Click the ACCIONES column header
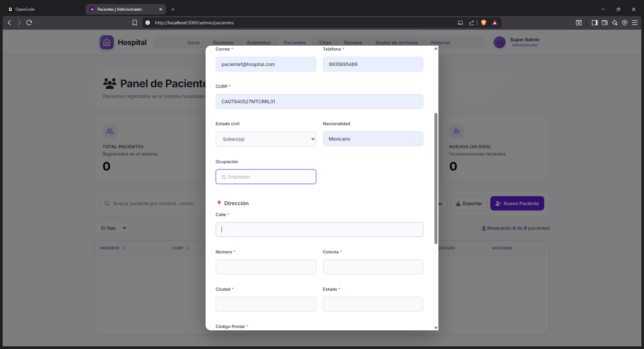The width and height of the screenshot is (644, 349). (x=502, y=248)
